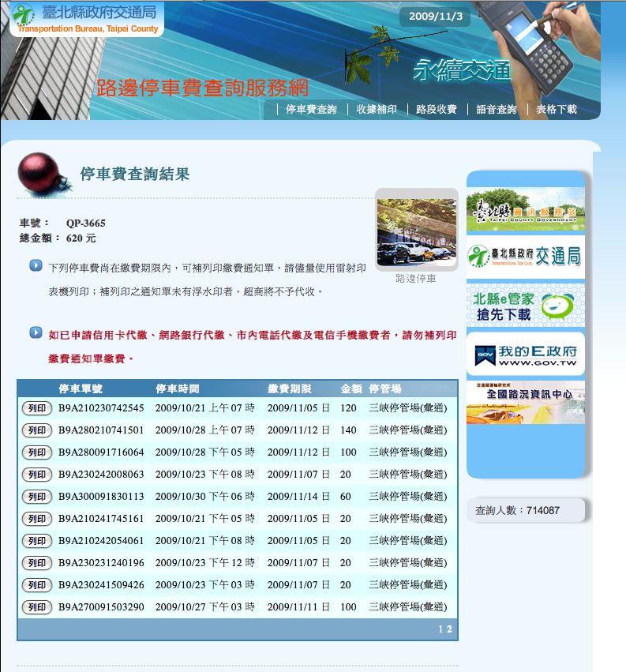Go to the 路段收費 menu item
The height and width of the screenshot is (672, 626).
click(437, 109)
